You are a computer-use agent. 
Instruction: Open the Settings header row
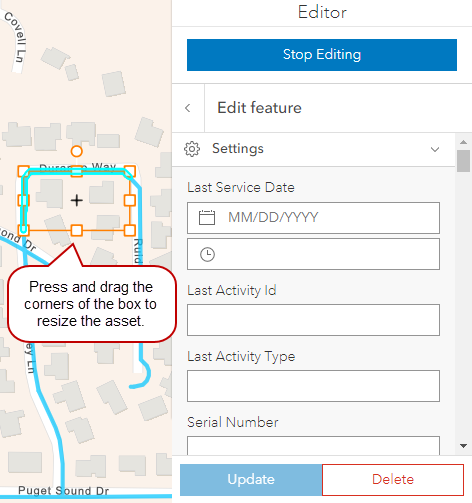[313, 149]
